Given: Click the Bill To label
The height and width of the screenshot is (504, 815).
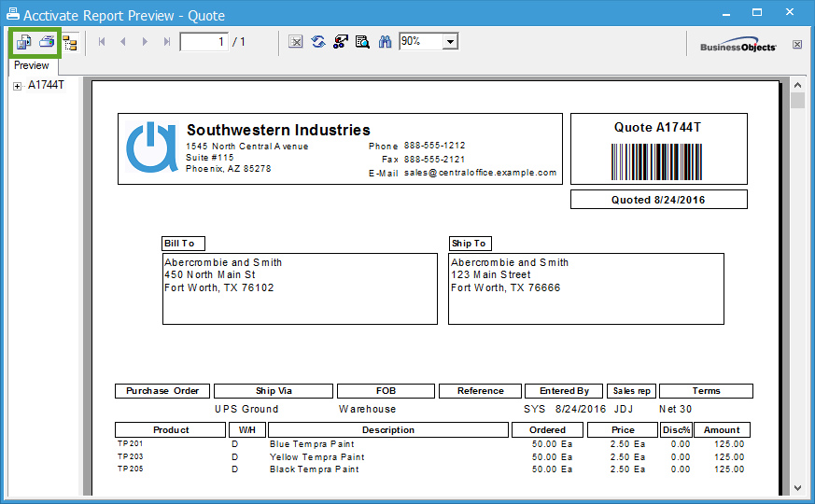Looking at the screenshot, I should (183, 244).
